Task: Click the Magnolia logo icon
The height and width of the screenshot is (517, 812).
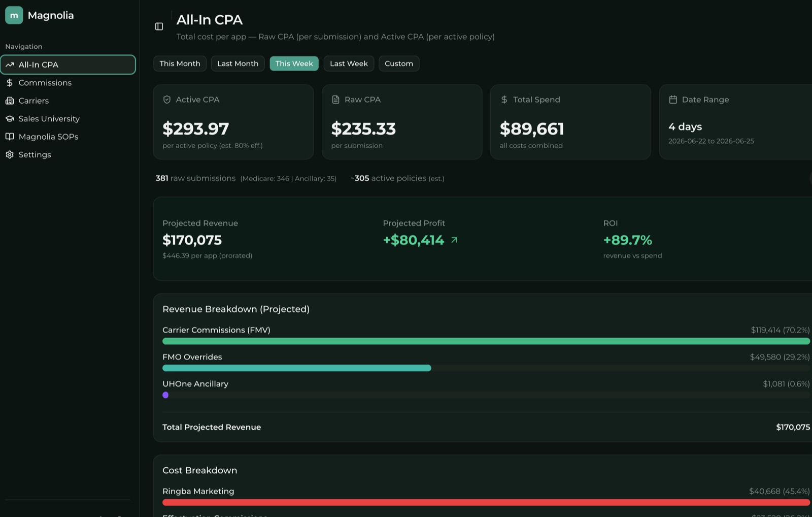Action: (x=14, y=15)
